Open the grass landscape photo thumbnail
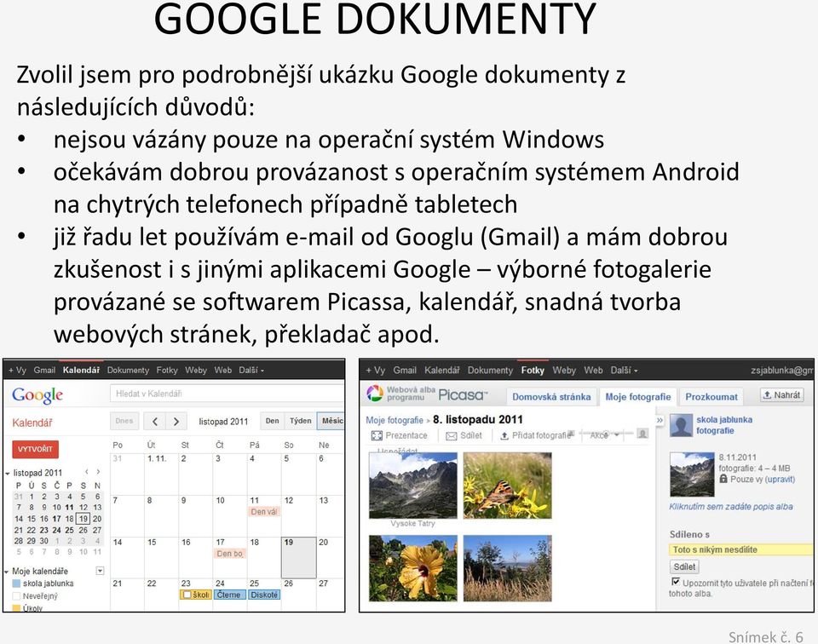This screenshot has width=818, height=644. (507, 568)
